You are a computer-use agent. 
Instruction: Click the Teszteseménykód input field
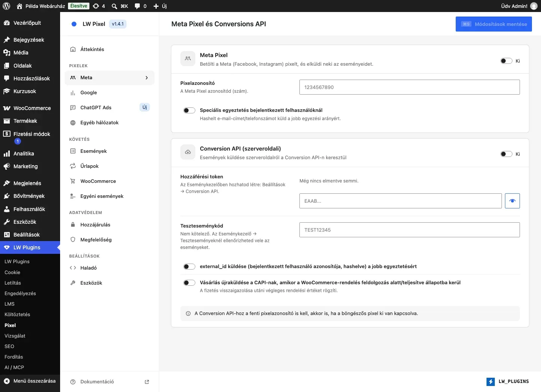pos(410,230)
